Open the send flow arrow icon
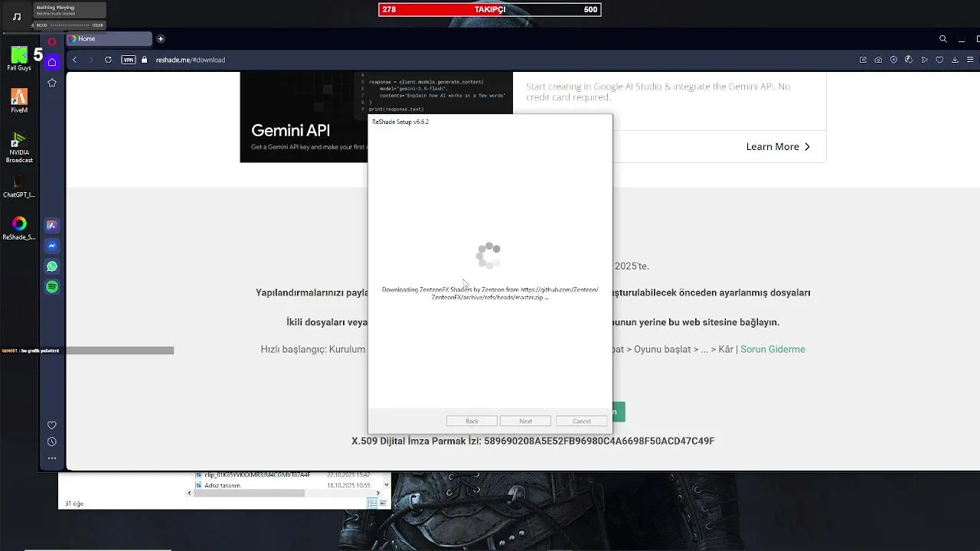Screen dimensions: 980x551 [925, 60]
